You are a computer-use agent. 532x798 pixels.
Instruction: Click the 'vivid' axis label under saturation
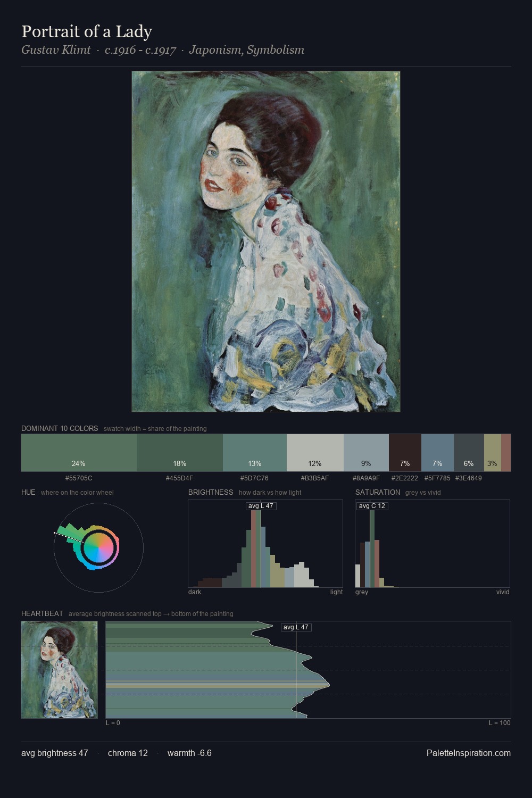click(x=503, y=592)
